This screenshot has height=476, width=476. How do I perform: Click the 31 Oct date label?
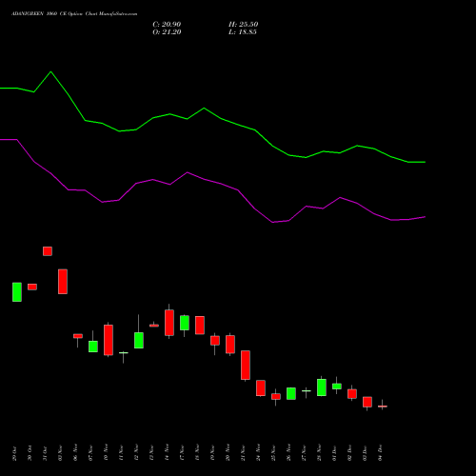[x=45, y=453]
